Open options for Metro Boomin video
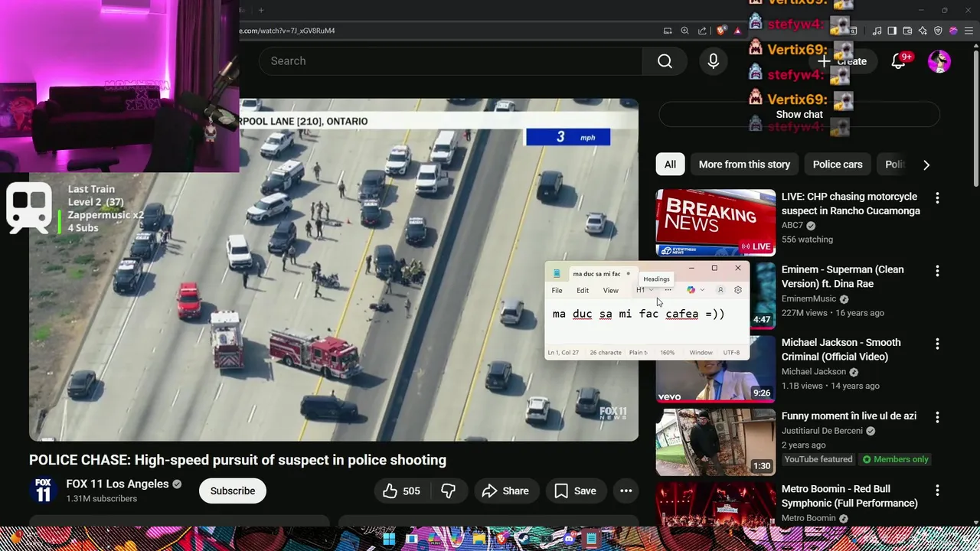980x551 pixels. tap(937, 490)
